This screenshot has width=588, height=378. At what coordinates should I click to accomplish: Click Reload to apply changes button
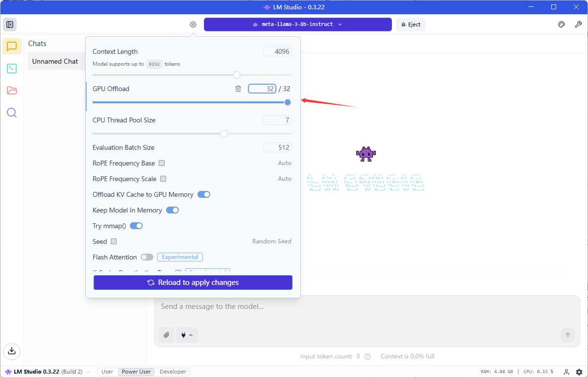[x=193, y=283]
